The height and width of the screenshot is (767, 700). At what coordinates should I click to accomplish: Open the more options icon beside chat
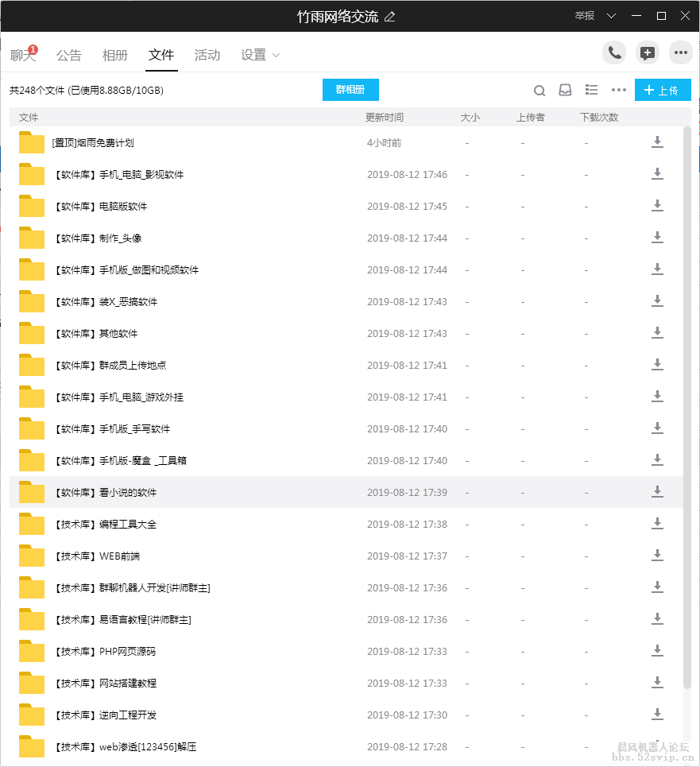[x=681, y=52]
